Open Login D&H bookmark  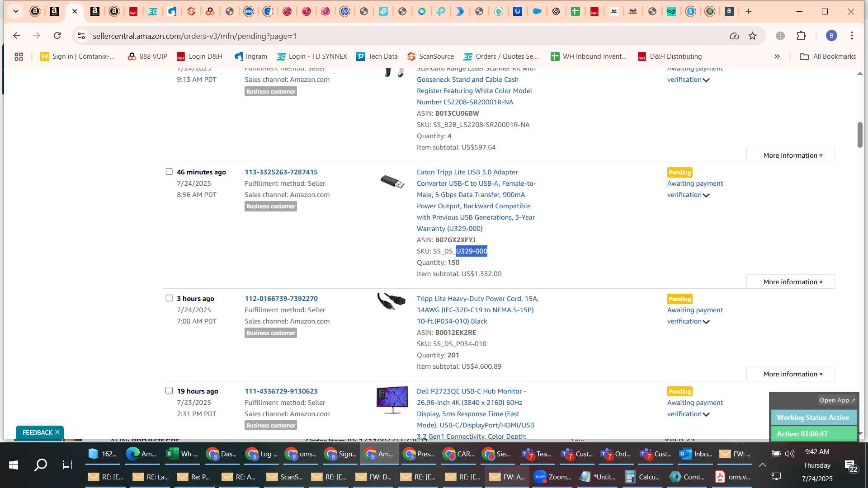pos(199,56)
